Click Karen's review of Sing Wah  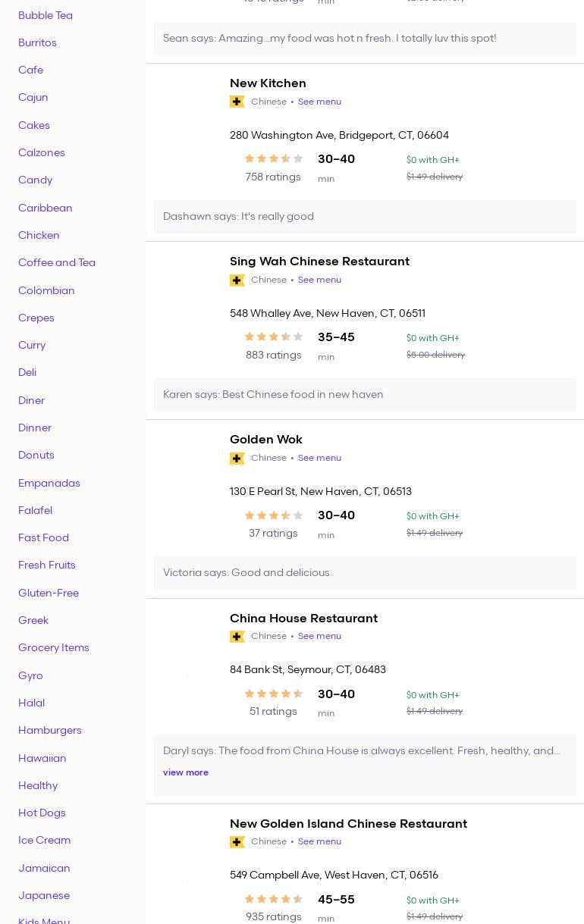(273, 395)
